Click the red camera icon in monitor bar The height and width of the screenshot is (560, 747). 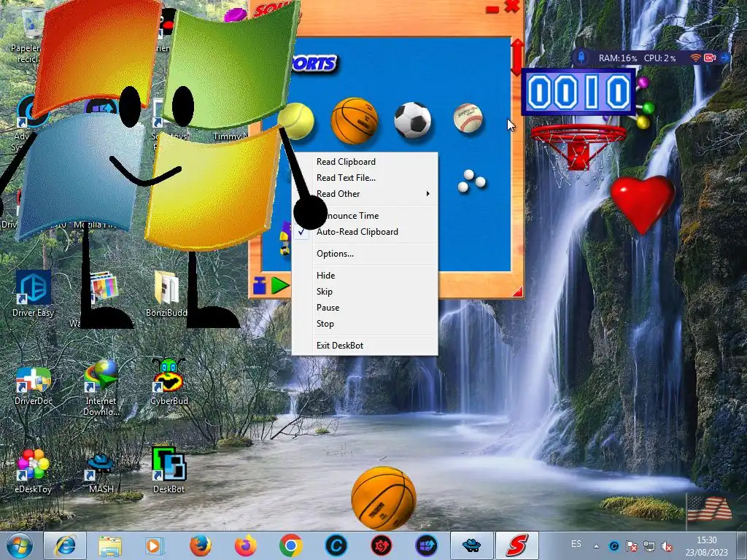pos(710,58)
